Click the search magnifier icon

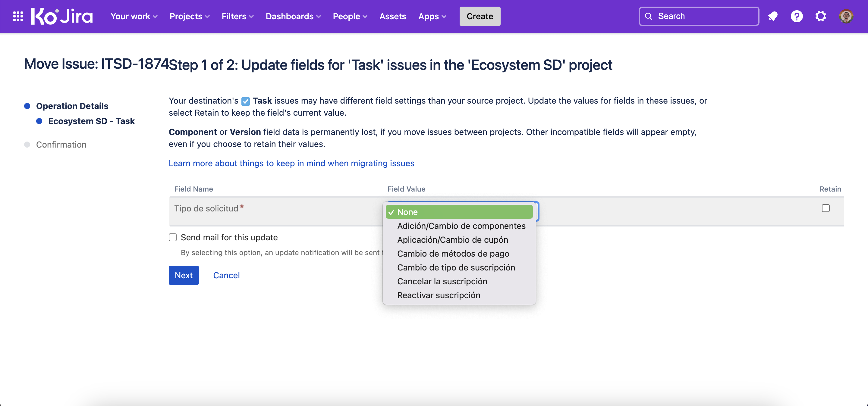(648, 16)
